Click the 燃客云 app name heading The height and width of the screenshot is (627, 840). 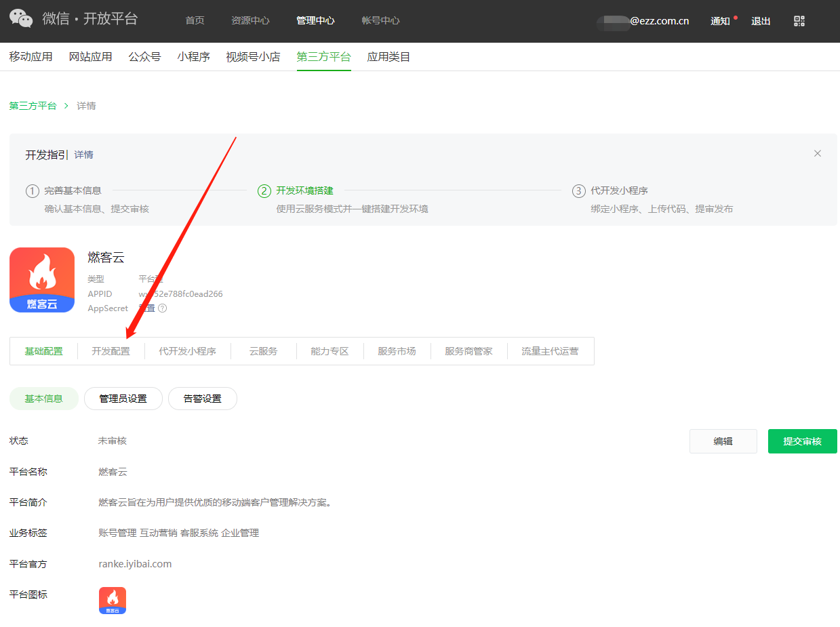[106, 258]
